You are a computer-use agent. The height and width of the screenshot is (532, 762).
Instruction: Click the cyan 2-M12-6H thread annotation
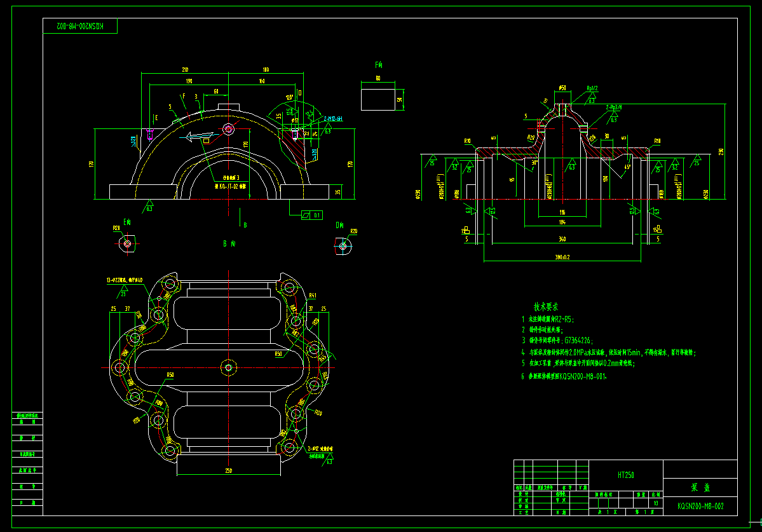click(x=334, y=119)
